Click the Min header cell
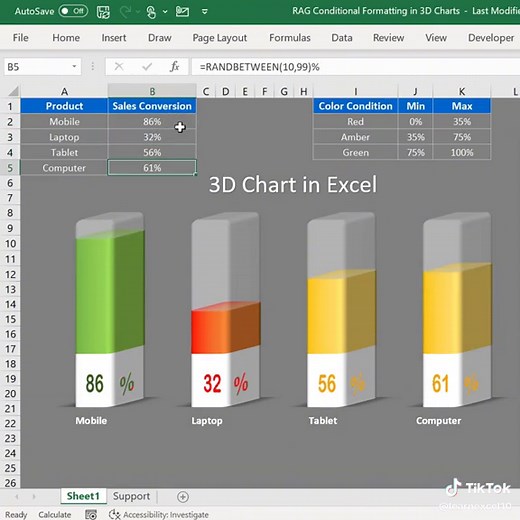Image resolution: width=520 pixels, height=520 pixels. [415, 106]
